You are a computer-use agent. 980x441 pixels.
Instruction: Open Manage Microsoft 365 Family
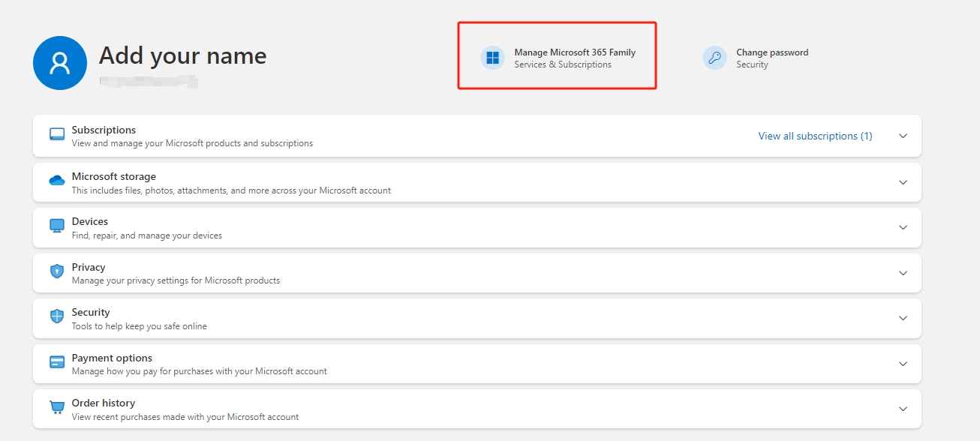tap(574, 53)
